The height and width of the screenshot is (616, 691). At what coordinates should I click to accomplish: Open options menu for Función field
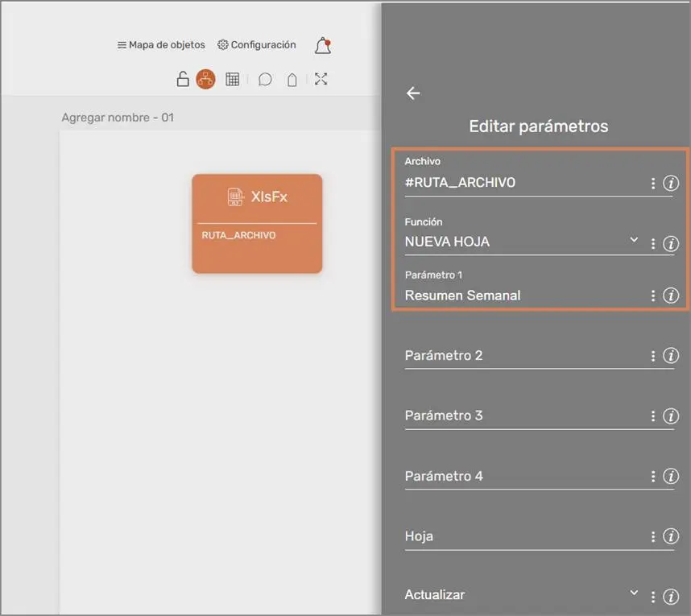653,244
